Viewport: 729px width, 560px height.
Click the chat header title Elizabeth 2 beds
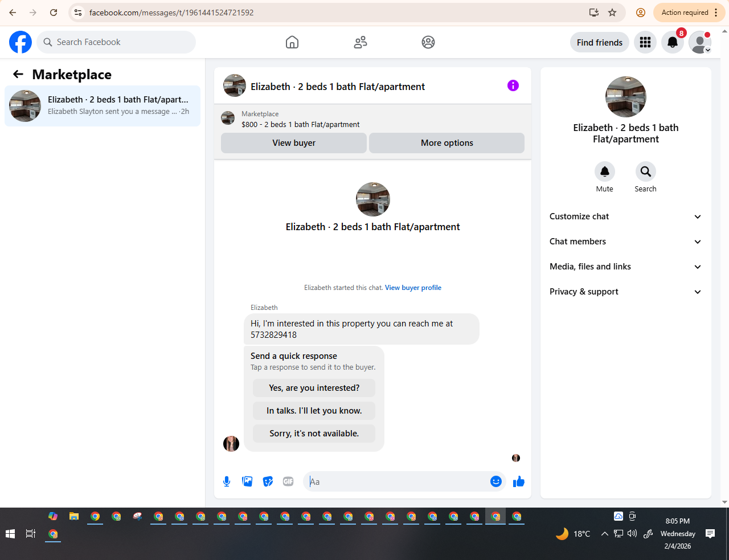338,87
